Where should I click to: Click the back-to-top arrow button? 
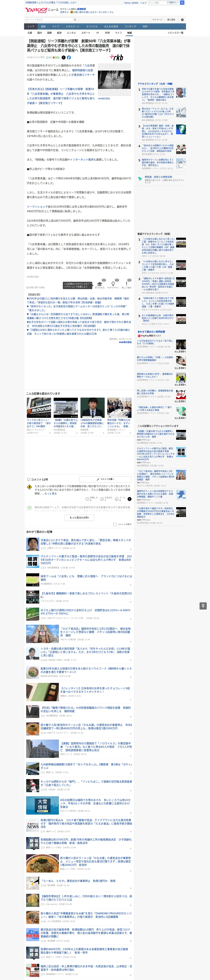pyautogui.click(x=203, y=606)
